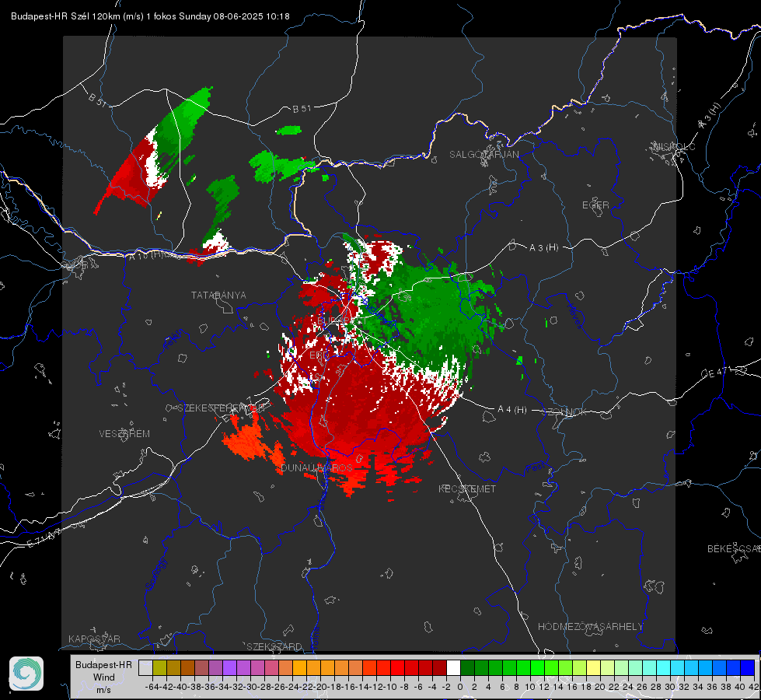Click the A 3 (H) road label near Eger
Screen dimensions: 761x700
[x=543, y=247]
